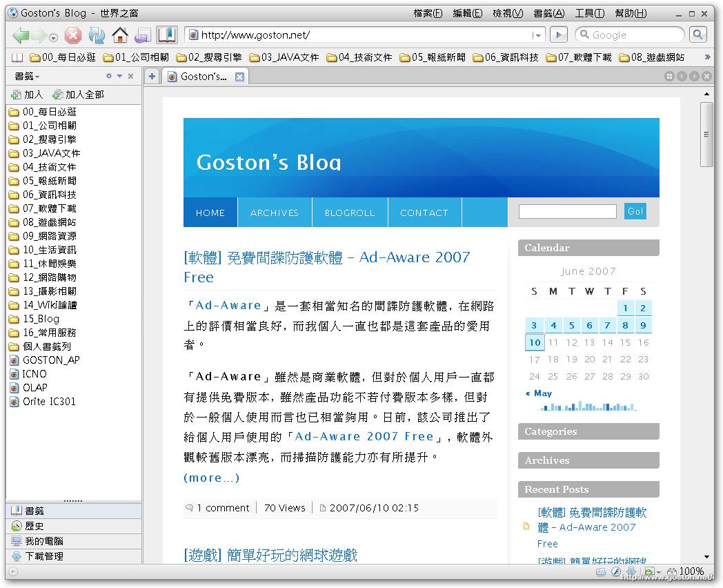Click the Go! search button on blog

[635, 211]
